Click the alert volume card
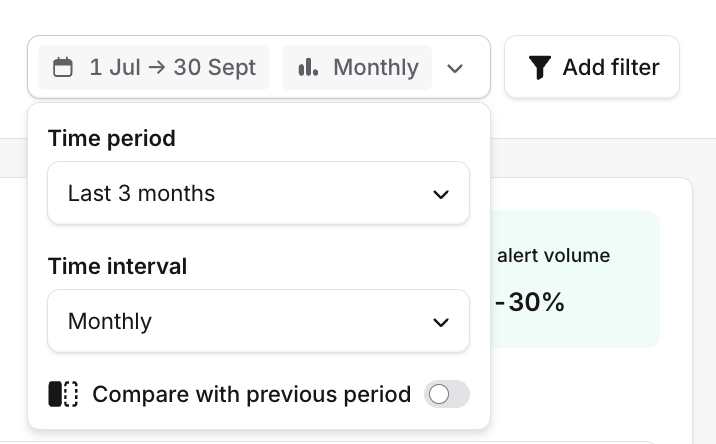 click(575, 279)
